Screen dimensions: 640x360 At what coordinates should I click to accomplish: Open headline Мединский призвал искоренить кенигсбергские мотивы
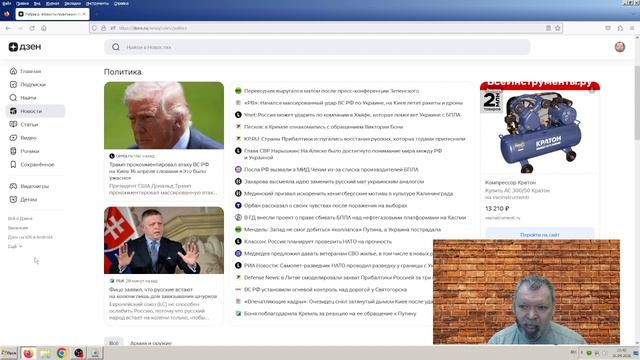point(348,193)
